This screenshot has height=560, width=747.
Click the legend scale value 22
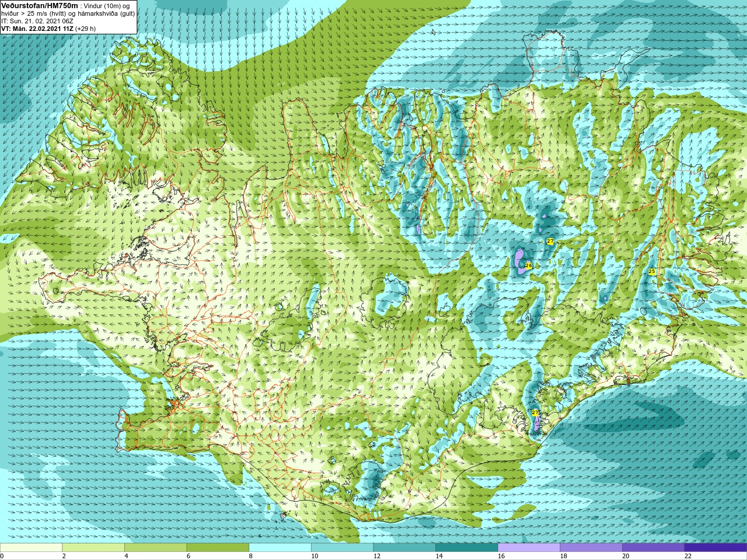coord(688,556)
